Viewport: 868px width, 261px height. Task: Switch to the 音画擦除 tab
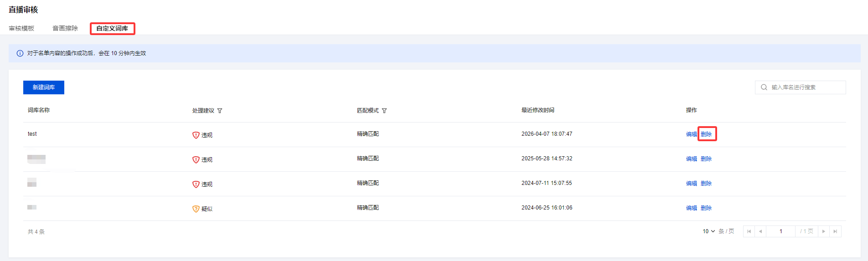click(65, 28)
